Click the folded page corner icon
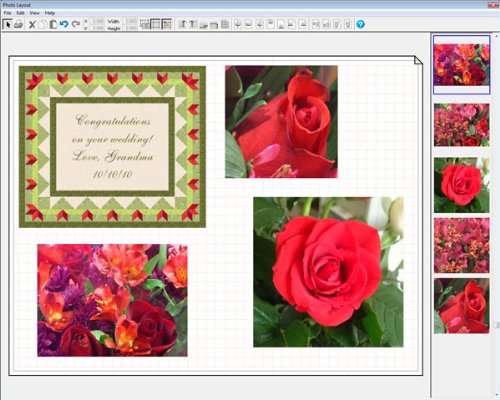The width and height of the screenshot is (500, 400). [418, 60]
